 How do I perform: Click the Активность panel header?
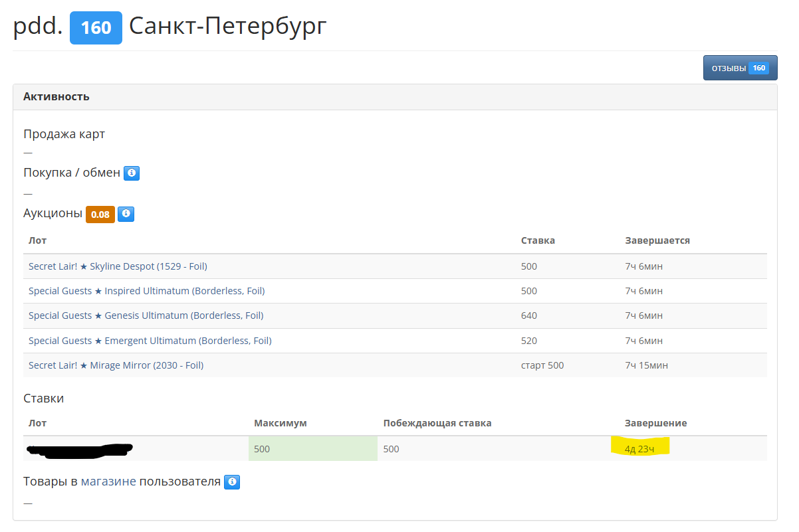(57, 97)
